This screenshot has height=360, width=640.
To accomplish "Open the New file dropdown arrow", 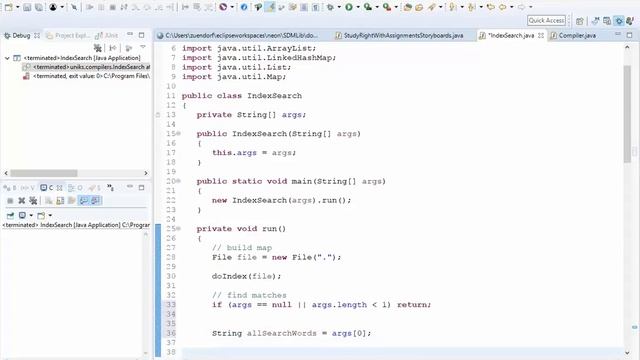I will pos(18,7).
